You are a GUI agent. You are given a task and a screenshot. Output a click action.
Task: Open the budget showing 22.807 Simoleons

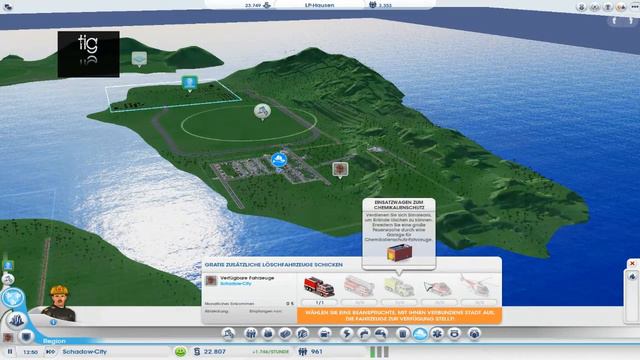(209, 351)
